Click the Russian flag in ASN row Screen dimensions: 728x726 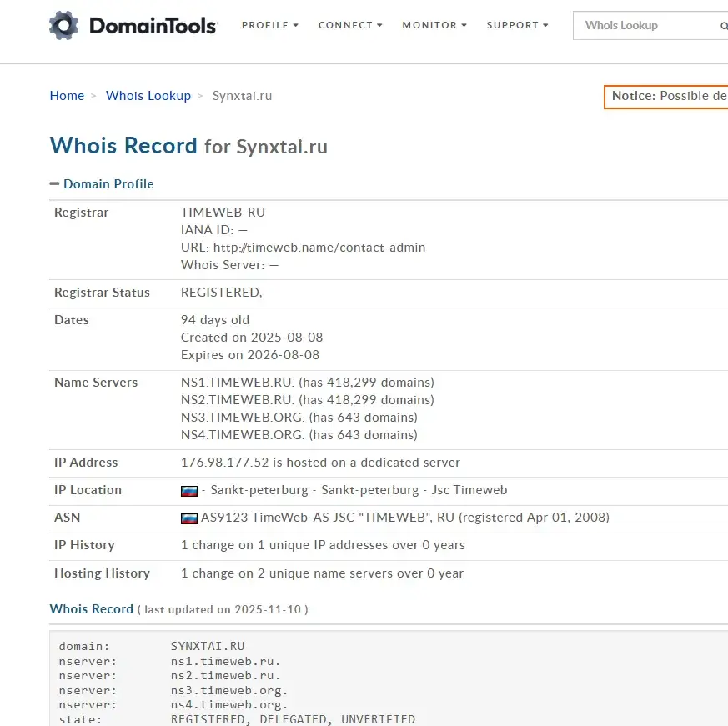189,518
